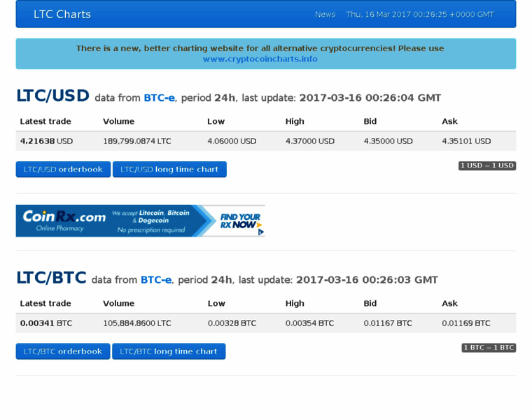
Task: Click the LTC Charts site title
Action: tap(62, 14)
